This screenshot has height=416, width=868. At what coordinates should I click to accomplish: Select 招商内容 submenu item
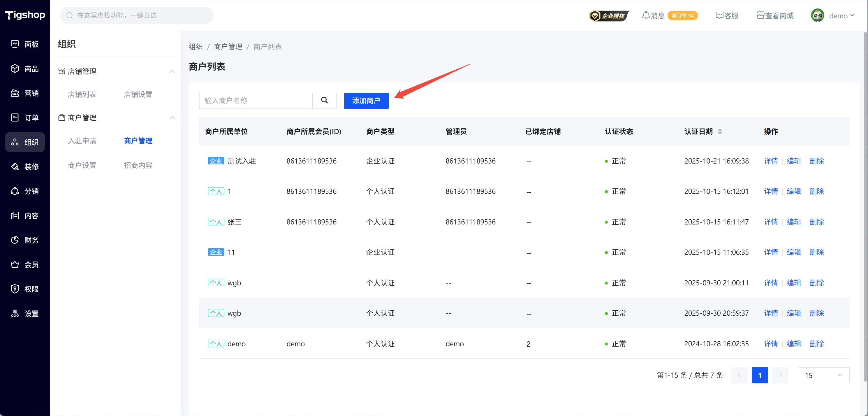pyautogui.click(x=138, y=165)
